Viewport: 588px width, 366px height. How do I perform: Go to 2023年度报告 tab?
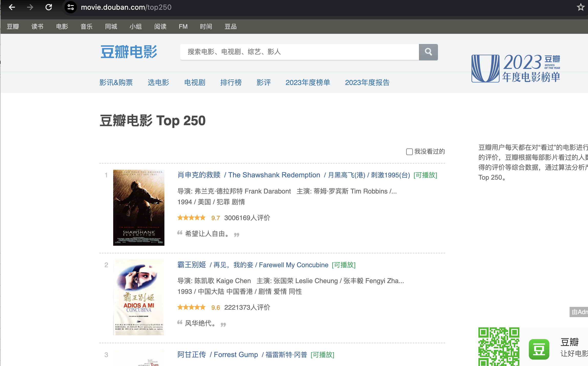[x=367, y=82]
